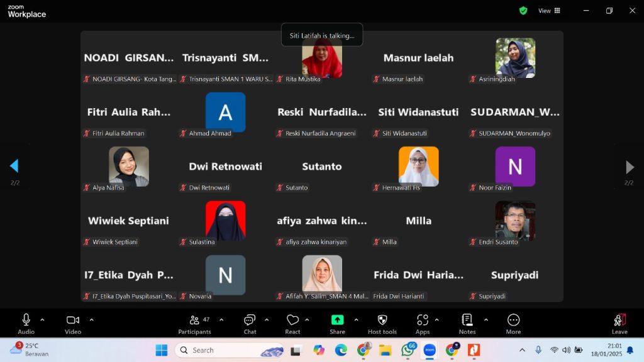Select Hernawati Hs video thumbnail
The width and height of the screenshot is (644, 362).
point(418,167)
